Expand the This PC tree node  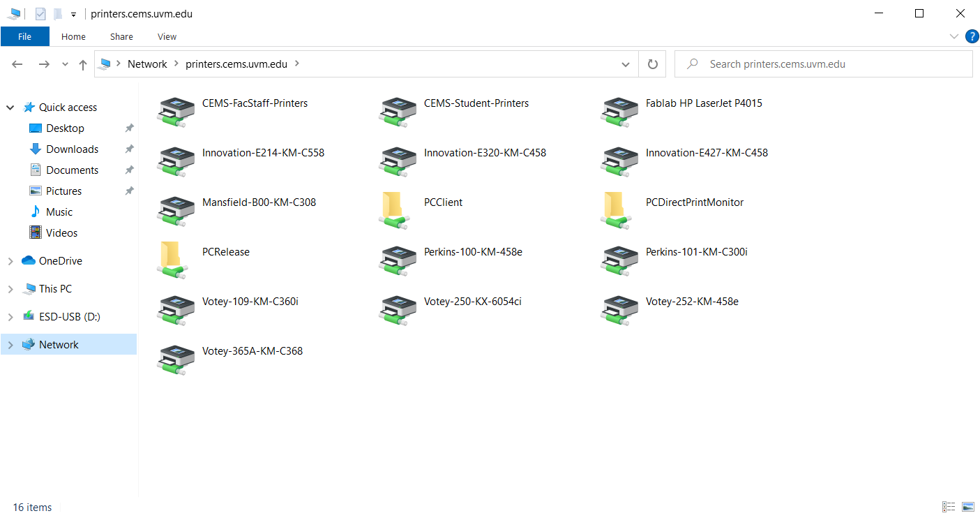click(10, 289)
